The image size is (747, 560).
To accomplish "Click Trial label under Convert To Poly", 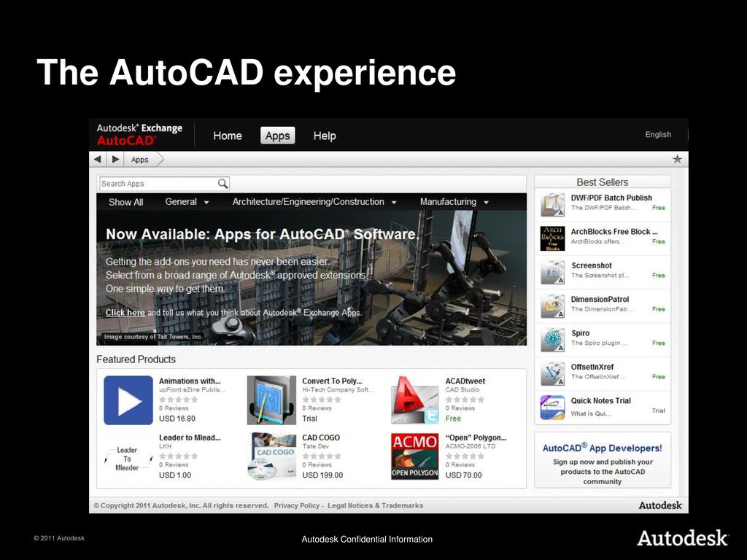I will coord(309,419).
